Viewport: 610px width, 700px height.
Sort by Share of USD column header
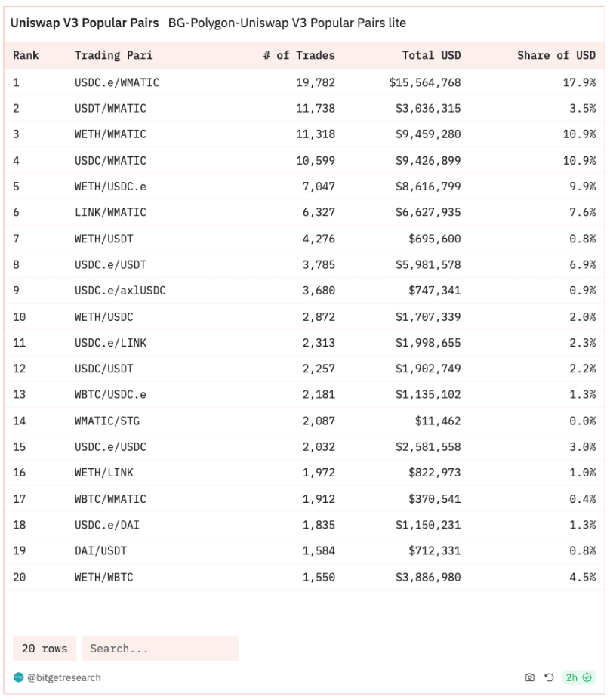click(x=556, y=55)
